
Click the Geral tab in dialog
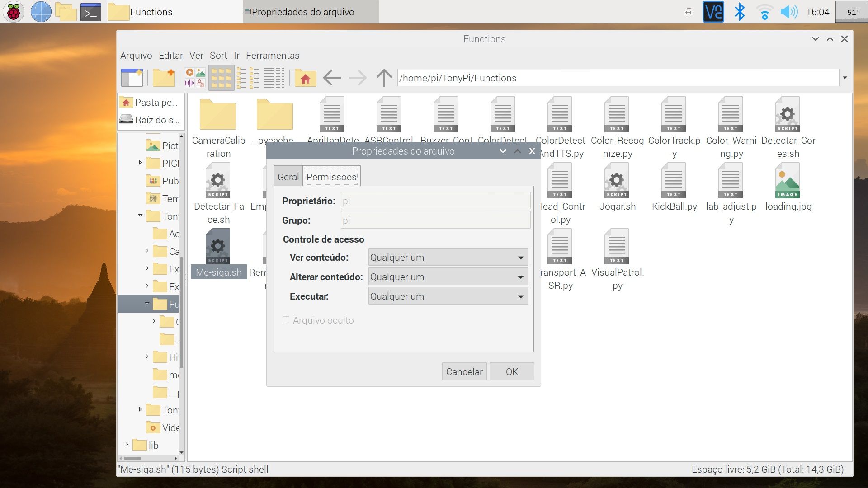pos(288,176)
